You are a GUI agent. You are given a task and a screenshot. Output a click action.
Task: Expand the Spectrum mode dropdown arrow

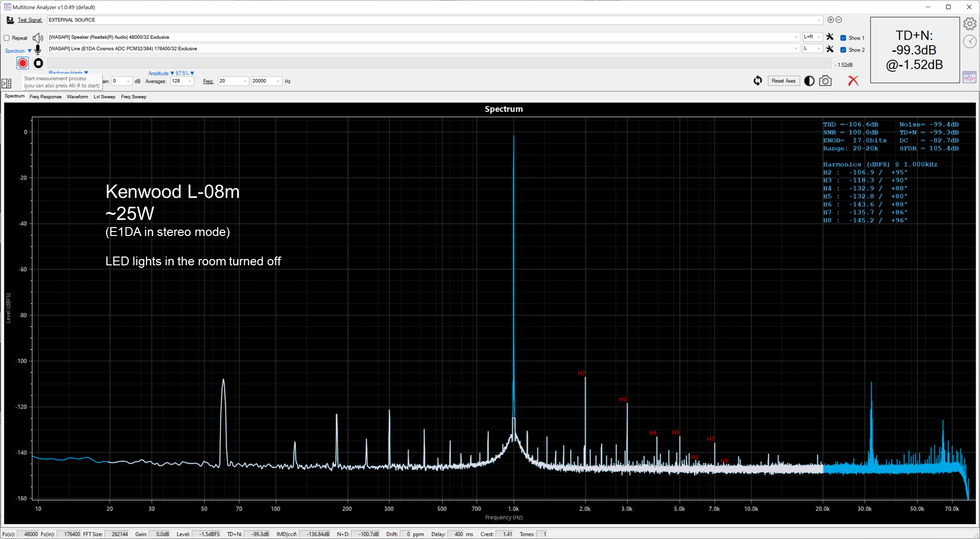pos(29,51)
